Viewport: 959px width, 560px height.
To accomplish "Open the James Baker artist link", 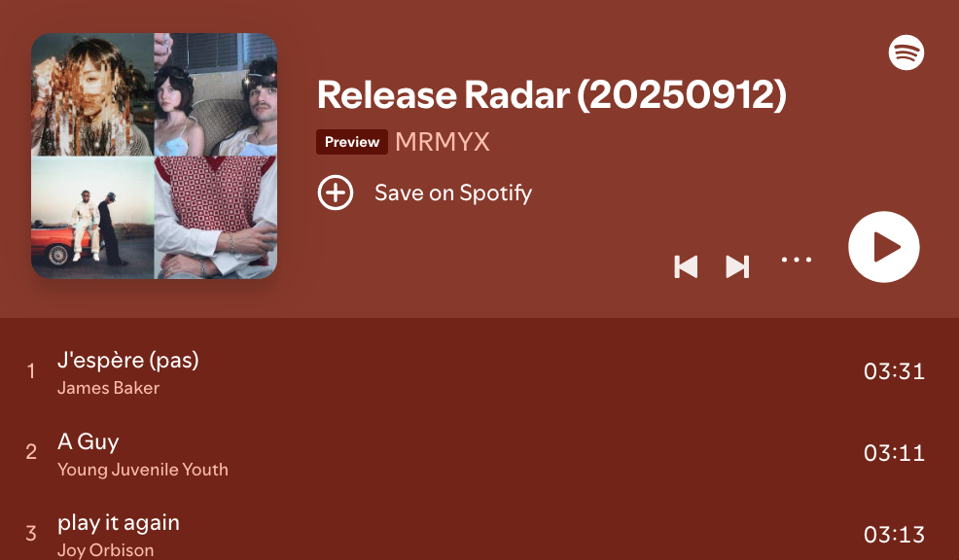I will tap(108, 388).
